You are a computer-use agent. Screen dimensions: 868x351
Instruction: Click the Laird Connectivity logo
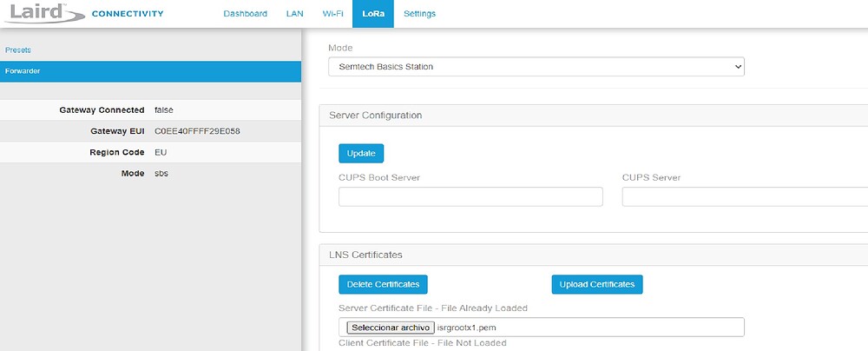(82, 14)
